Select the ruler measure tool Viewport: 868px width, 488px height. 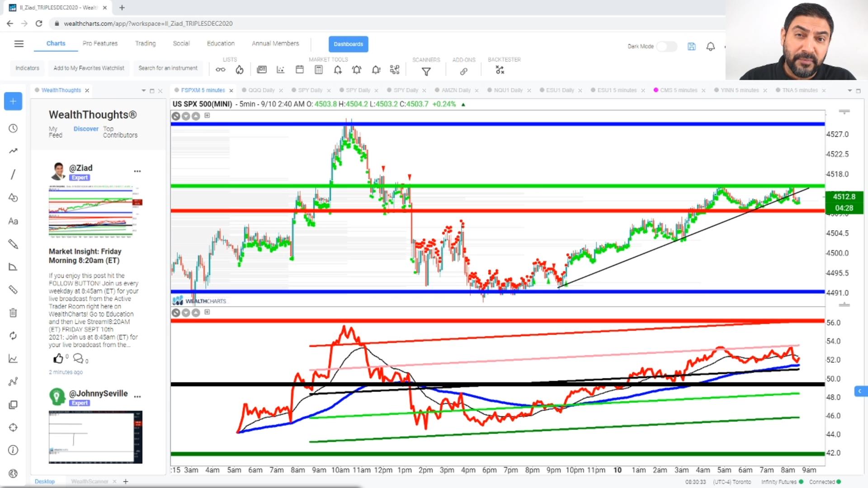(13, 290)
